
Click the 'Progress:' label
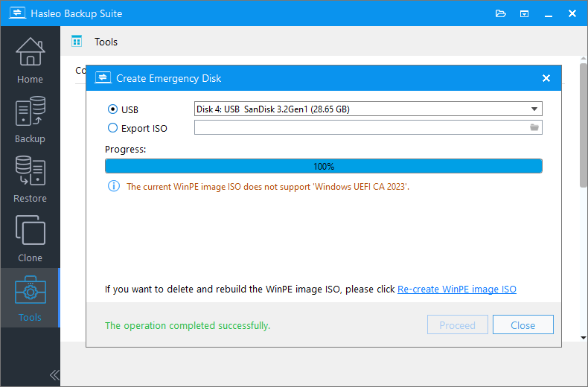pyautogui.click(x=125, y=150)
